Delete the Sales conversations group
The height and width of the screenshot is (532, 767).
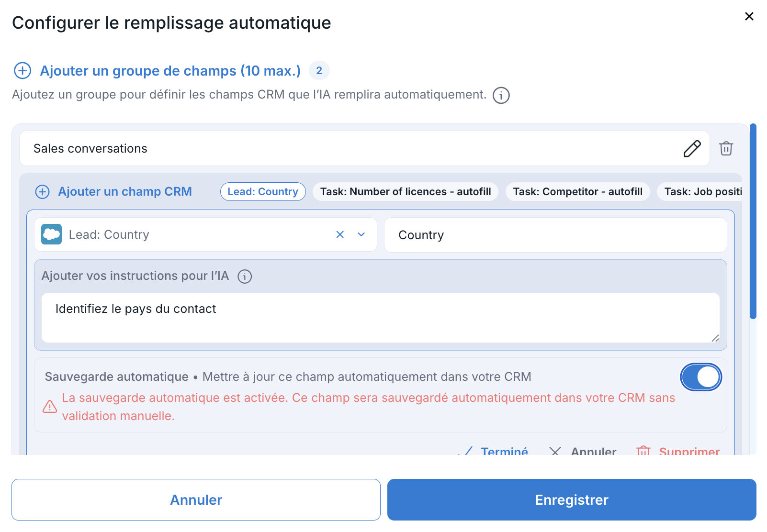[x=726, y=149]
